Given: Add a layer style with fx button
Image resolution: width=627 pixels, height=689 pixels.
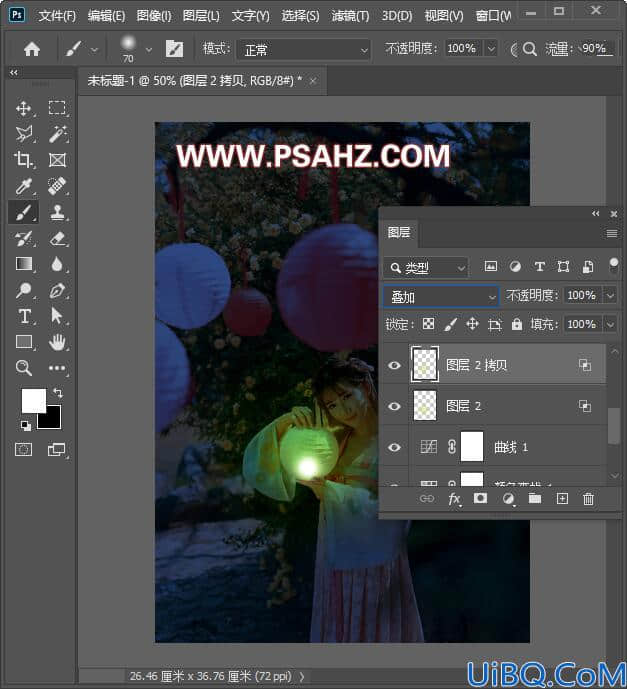Looking at the screenshot, I should click(454, 499).
